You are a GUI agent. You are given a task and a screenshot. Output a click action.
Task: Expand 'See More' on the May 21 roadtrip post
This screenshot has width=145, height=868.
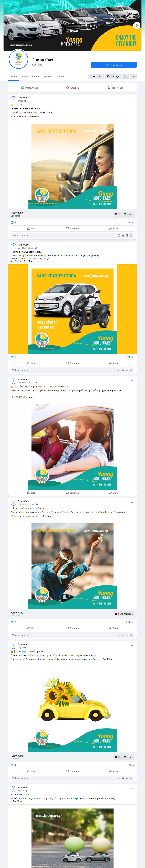48,516
